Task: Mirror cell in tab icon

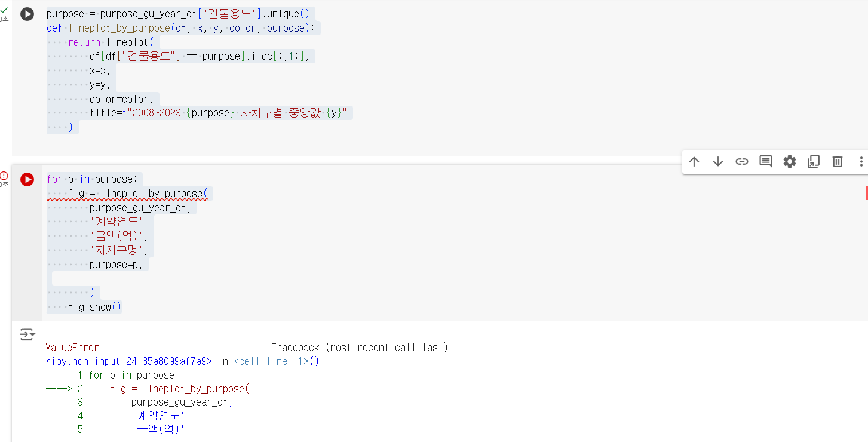Action: tap(814, 161)
